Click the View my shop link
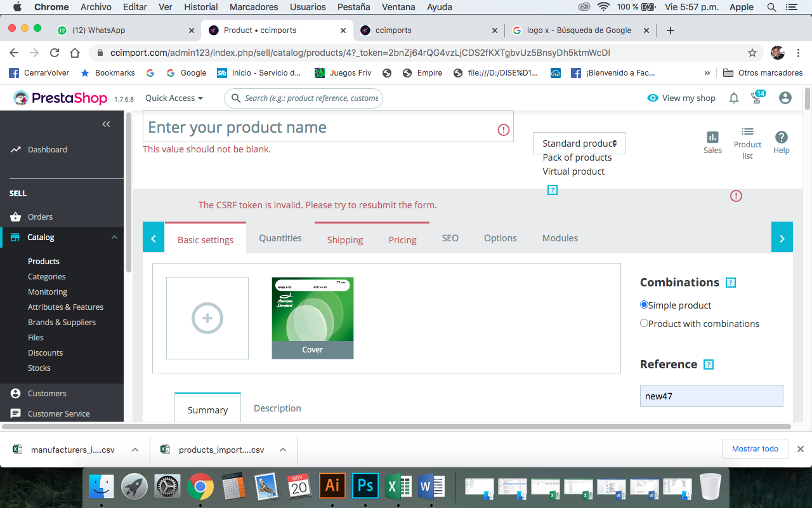 point(681,98)
